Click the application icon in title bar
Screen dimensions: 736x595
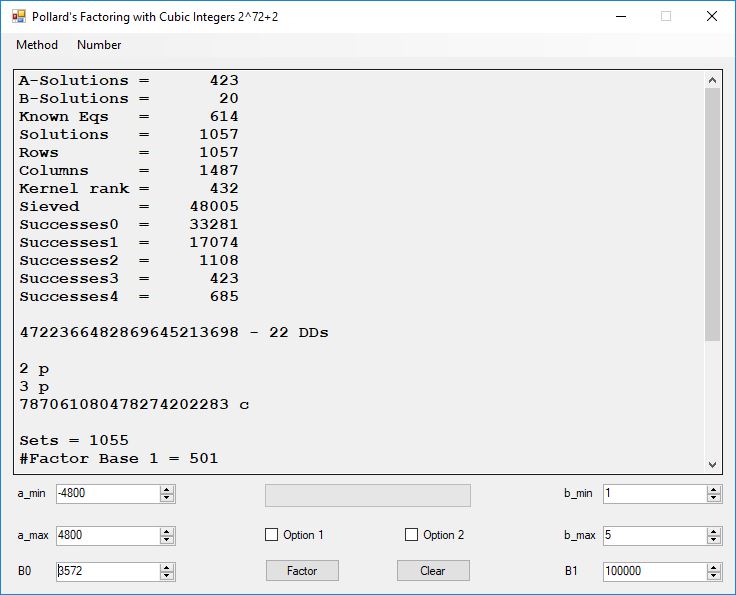click(x=18, y=16)
